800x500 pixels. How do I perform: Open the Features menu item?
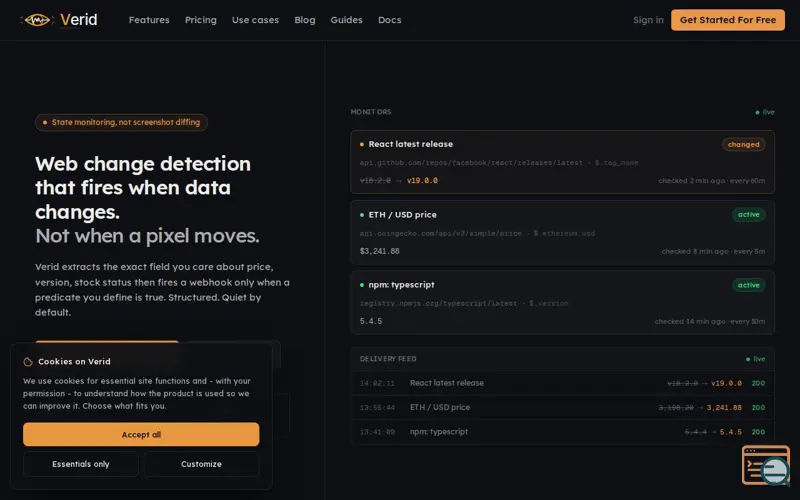coord(149,20)
